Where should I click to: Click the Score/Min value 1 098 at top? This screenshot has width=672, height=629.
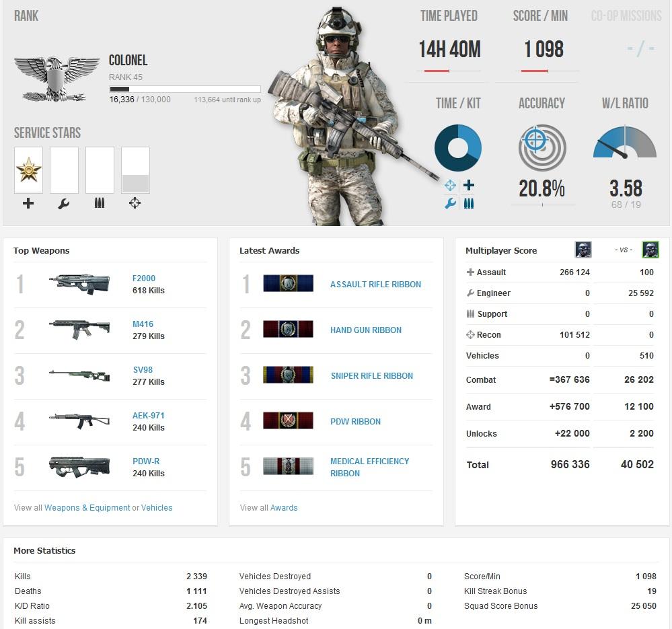tap(544, 49)
